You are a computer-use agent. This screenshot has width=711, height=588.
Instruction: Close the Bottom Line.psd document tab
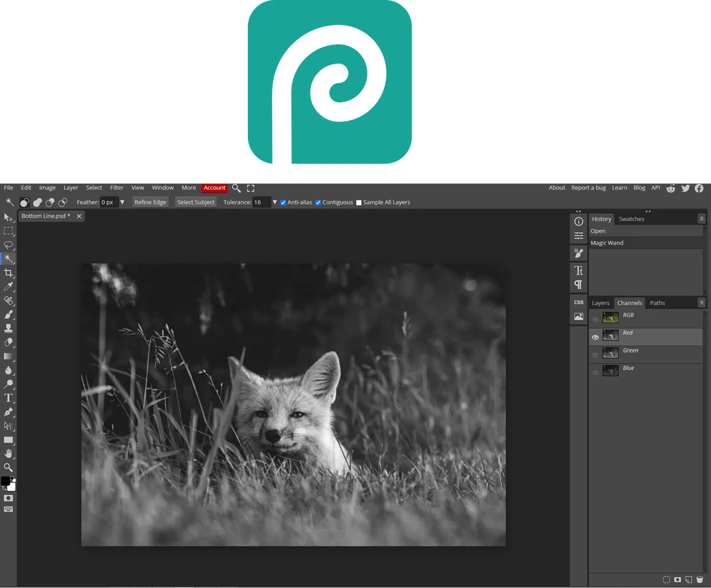[79, 216]
